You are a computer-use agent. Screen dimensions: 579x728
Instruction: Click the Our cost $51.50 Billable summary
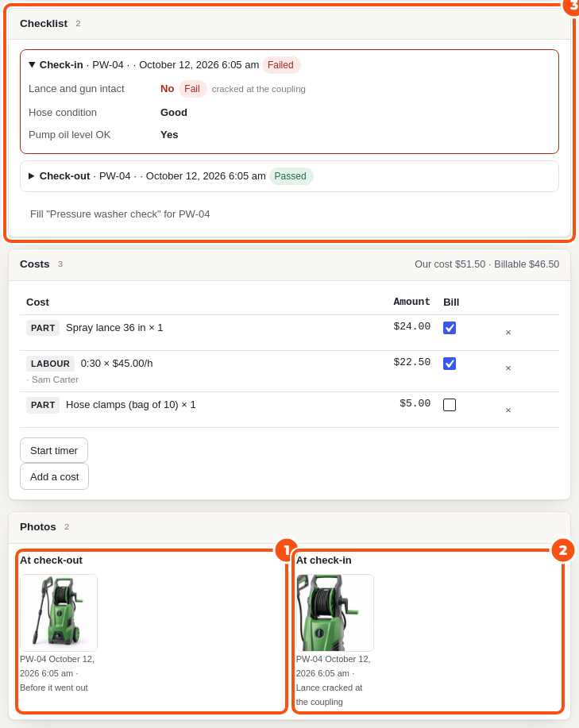pos(487,264)
